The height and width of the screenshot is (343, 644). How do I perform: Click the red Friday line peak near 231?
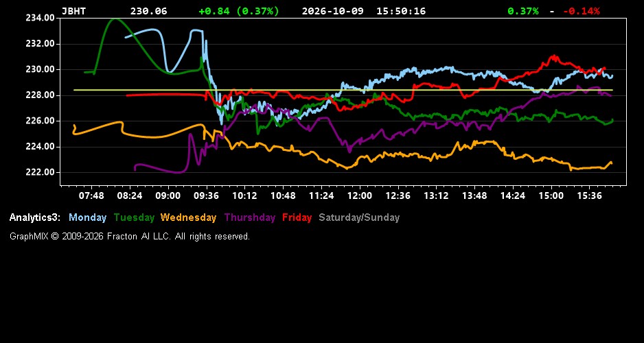pos(555,57)
